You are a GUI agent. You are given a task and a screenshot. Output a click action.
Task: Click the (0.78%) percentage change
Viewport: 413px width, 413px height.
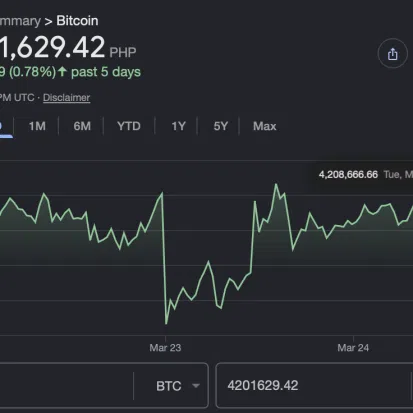point(32,72)
